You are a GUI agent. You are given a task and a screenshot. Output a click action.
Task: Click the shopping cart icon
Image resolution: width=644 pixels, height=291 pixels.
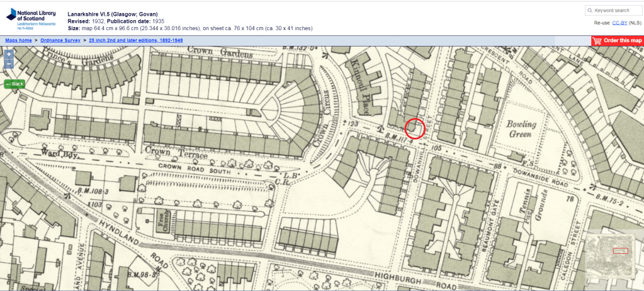[597, 41]
